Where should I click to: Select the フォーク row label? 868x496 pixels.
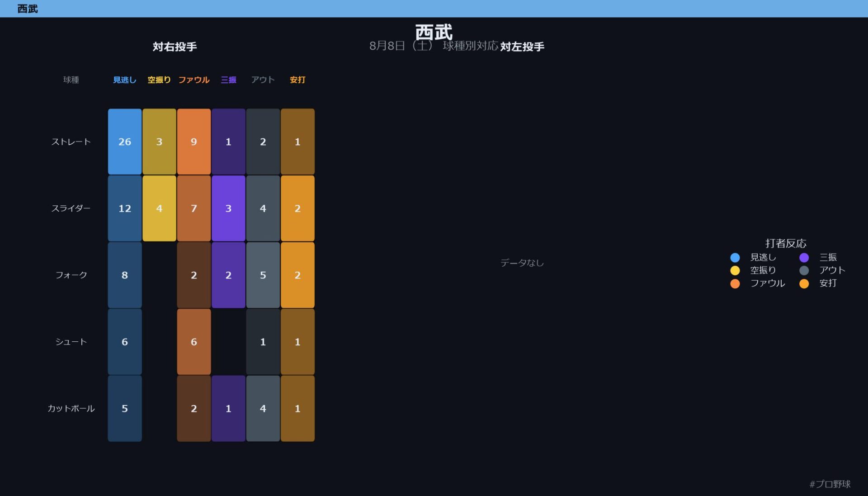pyautogui.click(x=71, y=275)
